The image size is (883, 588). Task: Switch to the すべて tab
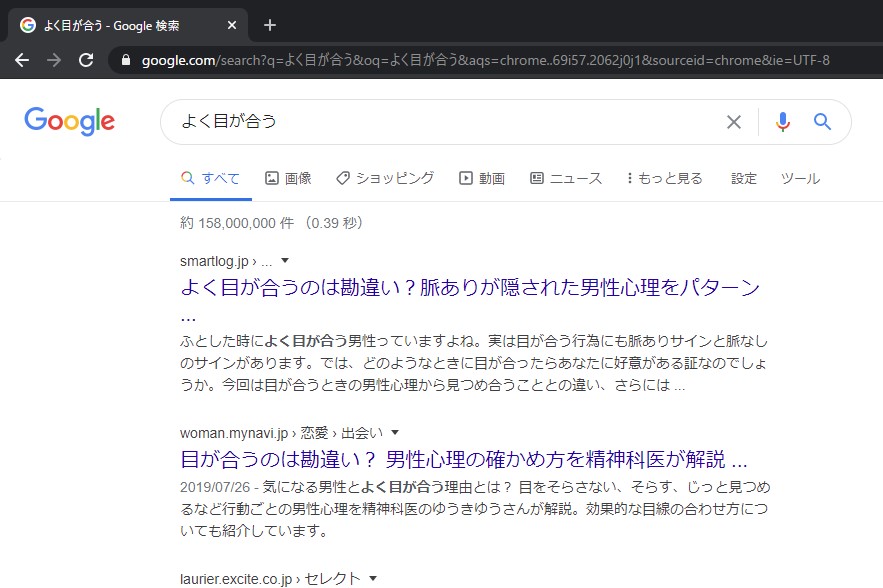pyautogui.click(x=211, y=176)
